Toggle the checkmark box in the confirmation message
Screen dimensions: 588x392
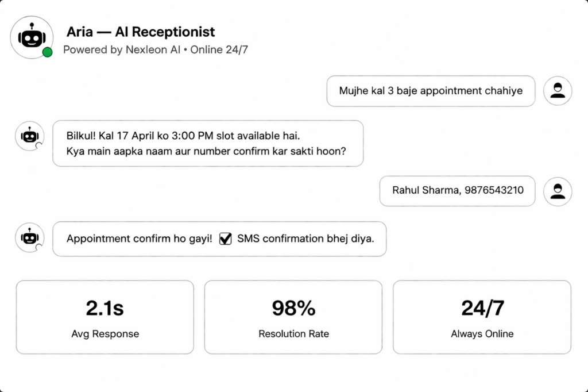(x=225, y=238)
